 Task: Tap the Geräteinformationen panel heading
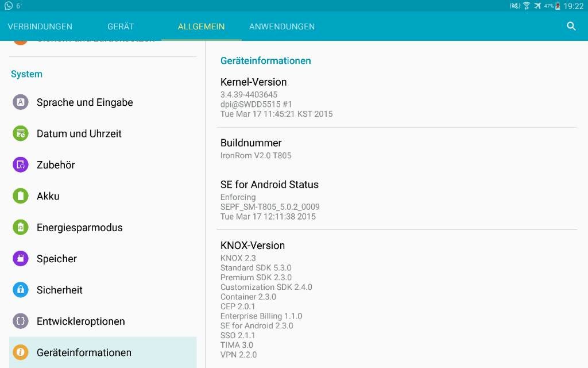[265, 60]
